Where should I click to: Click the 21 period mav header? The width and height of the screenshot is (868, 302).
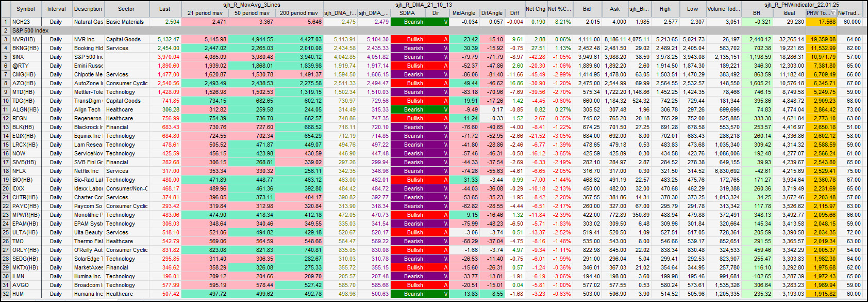(205, 13)
